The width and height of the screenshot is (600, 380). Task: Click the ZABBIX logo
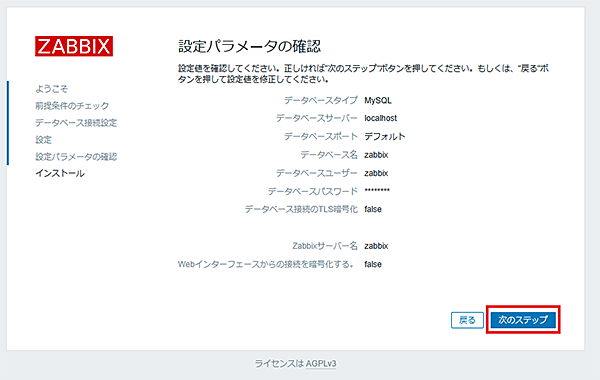(x=74, y=46)
